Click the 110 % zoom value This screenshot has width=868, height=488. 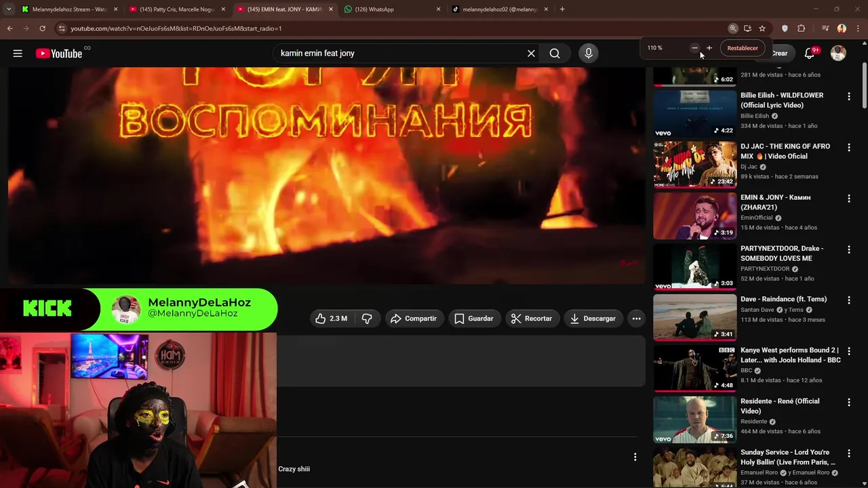[654, 48]
